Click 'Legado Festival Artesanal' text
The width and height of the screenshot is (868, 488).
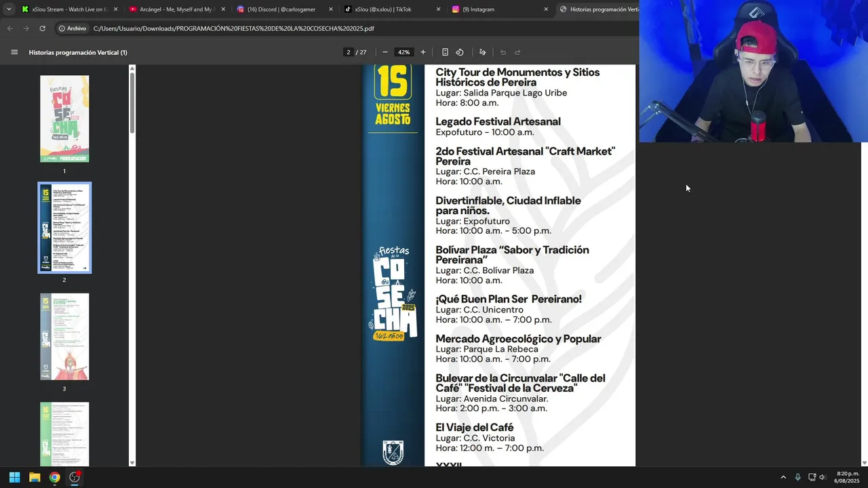pyautogui.click(x=498, y=121)
